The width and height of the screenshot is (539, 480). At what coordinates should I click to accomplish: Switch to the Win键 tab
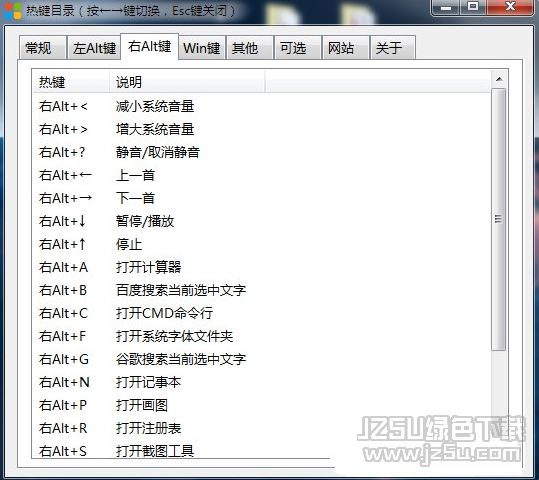(x=202, y=47)
